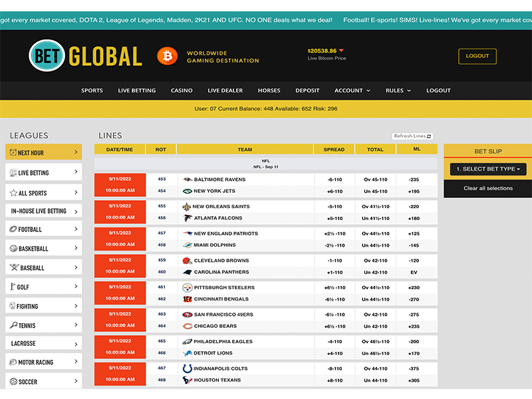The width and height of the screenshot is (532, 399).
Task: Click the Bet Global logo
Action: click(x=86, y=56)
